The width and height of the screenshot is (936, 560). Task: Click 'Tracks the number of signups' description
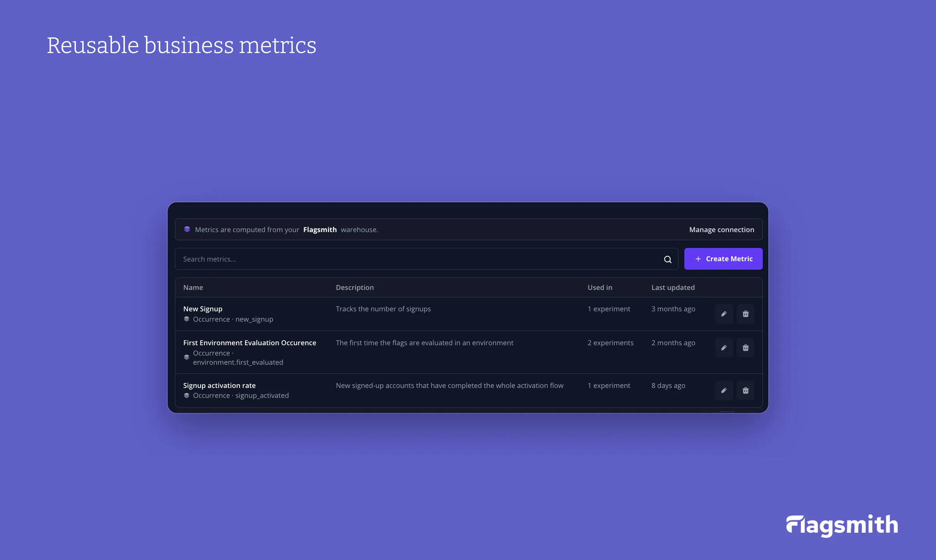tap(383, 309)
